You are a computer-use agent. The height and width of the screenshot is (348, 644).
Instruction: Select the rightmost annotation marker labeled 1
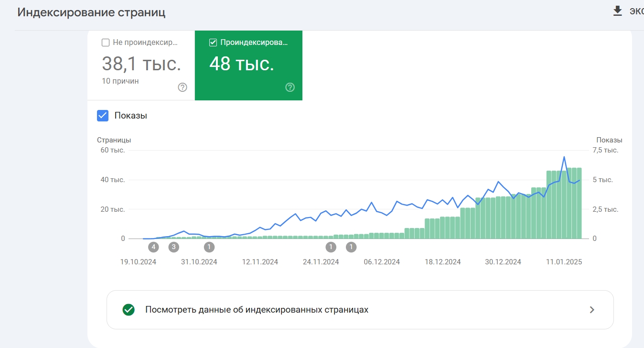[x=351, y=247]
